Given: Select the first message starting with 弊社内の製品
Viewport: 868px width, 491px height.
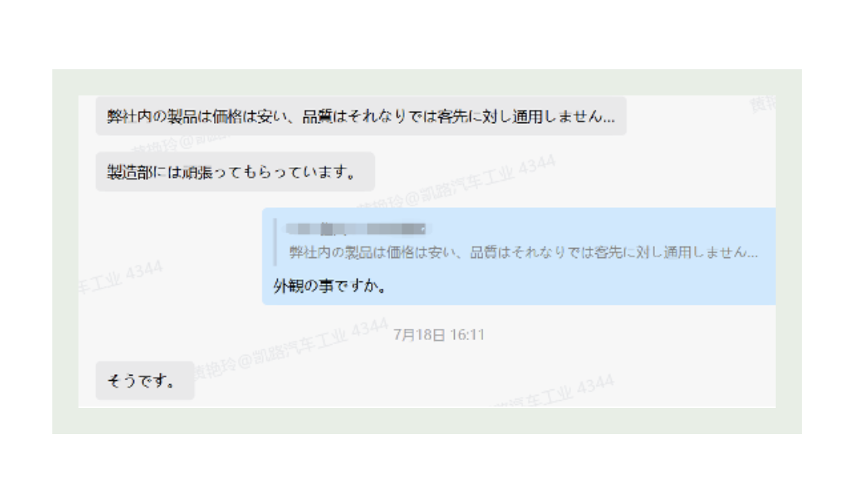Looking at the screenshot, I should 361,116.
